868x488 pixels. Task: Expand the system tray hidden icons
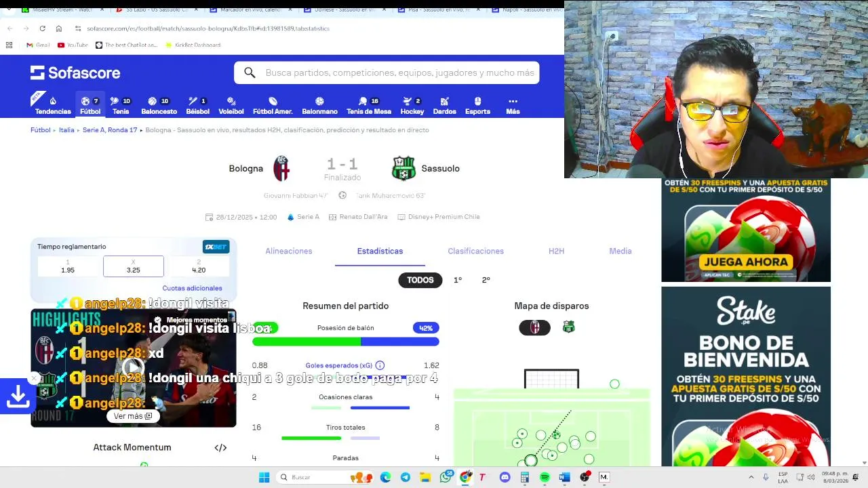click(x=751, y=477)
